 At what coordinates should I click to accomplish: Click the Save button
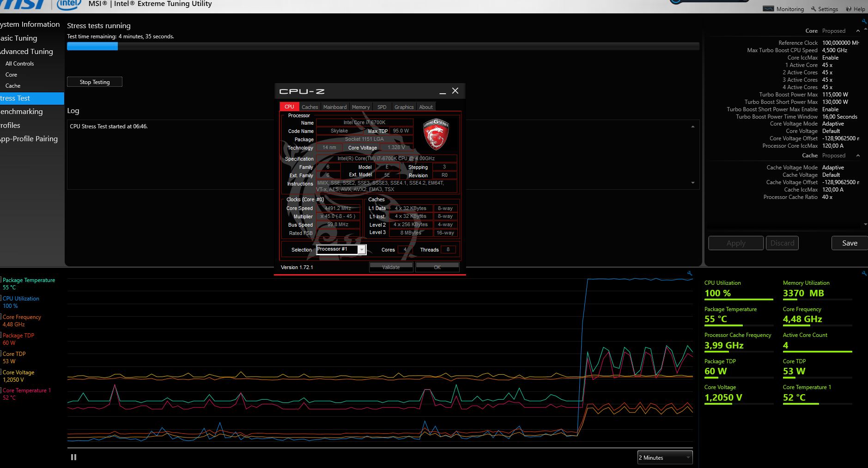850,243
